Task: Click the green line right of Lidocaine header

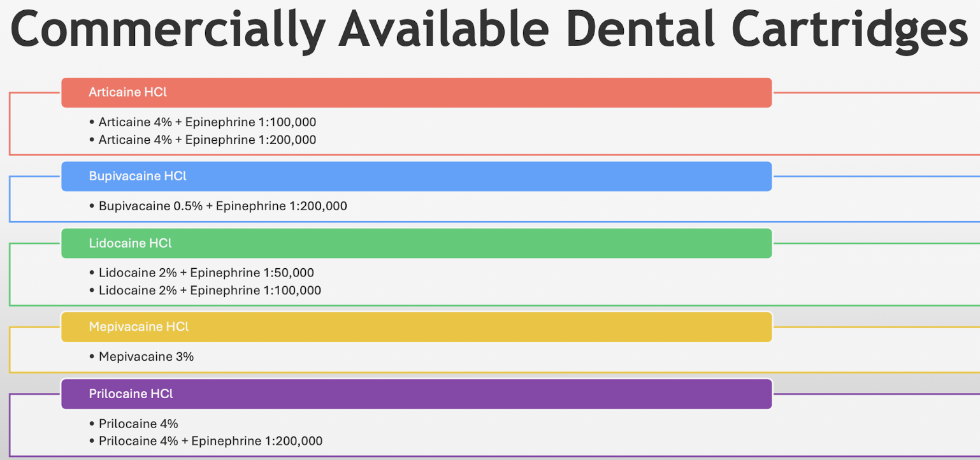Action: (x=876, y=243)
